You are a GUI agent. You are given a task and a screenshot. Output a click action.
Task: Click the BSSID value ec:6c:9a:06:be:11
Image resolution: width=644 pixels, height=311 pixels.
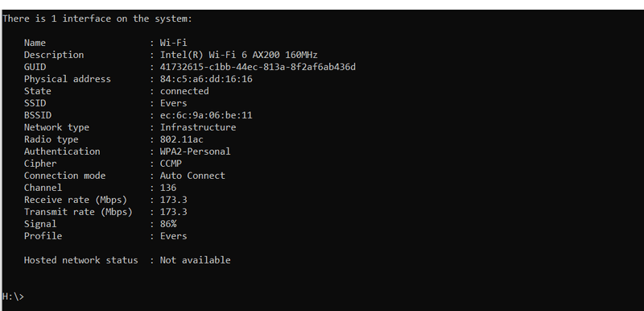206,115
